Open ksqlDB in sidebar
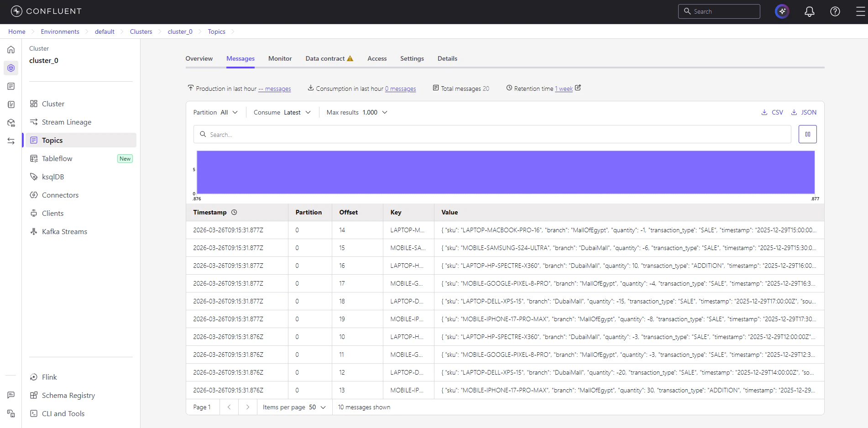Viewport: 868px width, 428px height. pyautogui.click(x=81, y=177)
